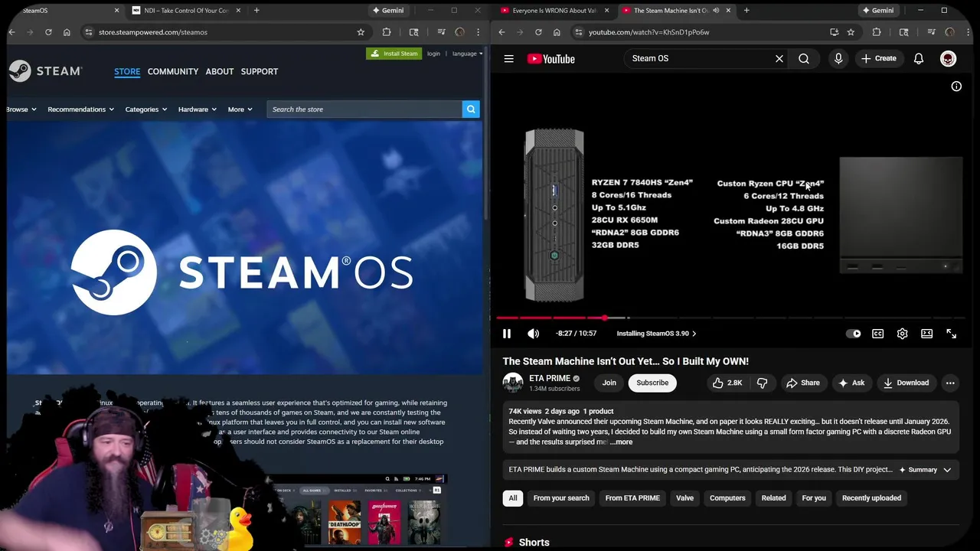Viewport: 980px width, 551px height.
Task: Expand the More dropdown on Steam
Action: (240, 109)
